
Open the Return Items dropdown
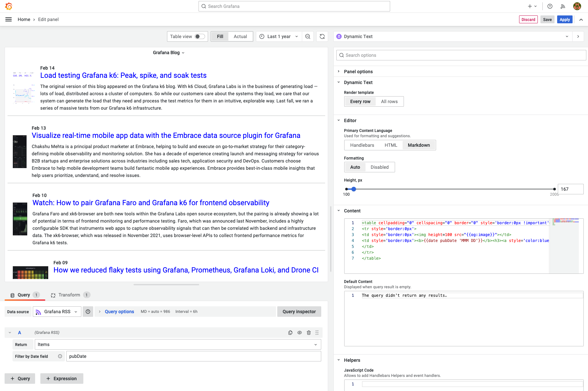tap(178, 344)
